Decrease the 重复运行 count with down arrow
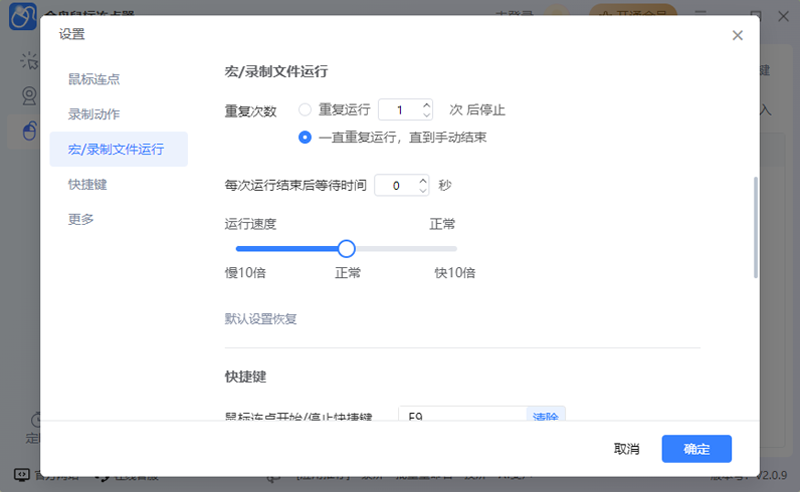This screenshot has height=492, width=800. pos(427,115)
